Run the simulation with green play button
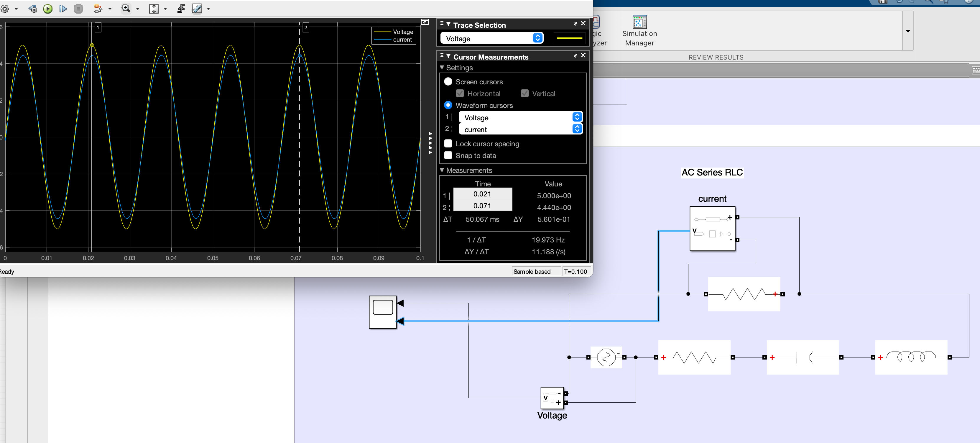The width and height of the screenshot is (980, 443). click(x=47, y=8)
